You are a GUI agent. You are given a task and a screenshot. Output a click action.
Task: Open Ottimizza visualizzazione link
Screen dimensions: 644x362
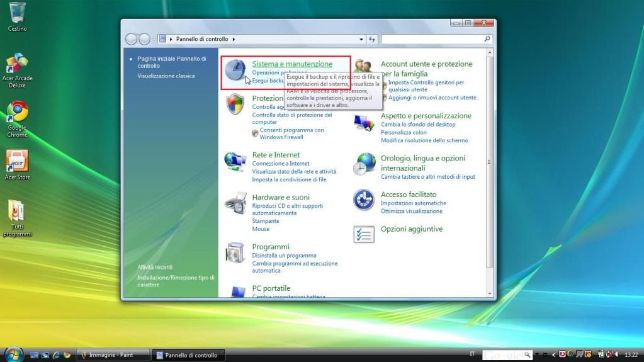point(412,211)
